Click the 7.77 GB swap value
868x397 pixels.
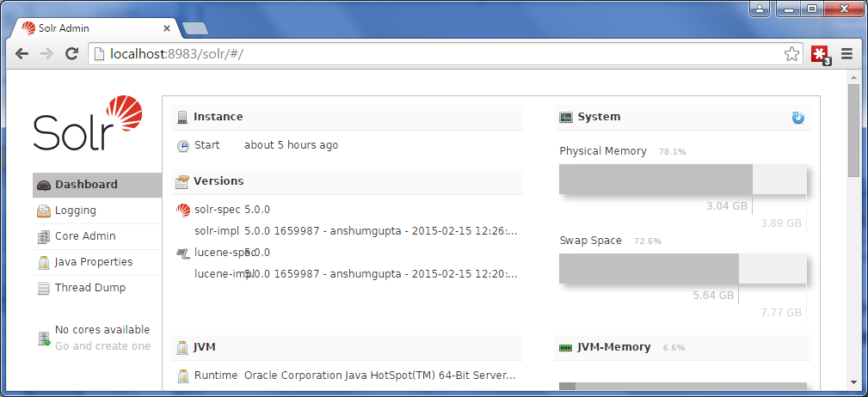(x=781, y=313)
